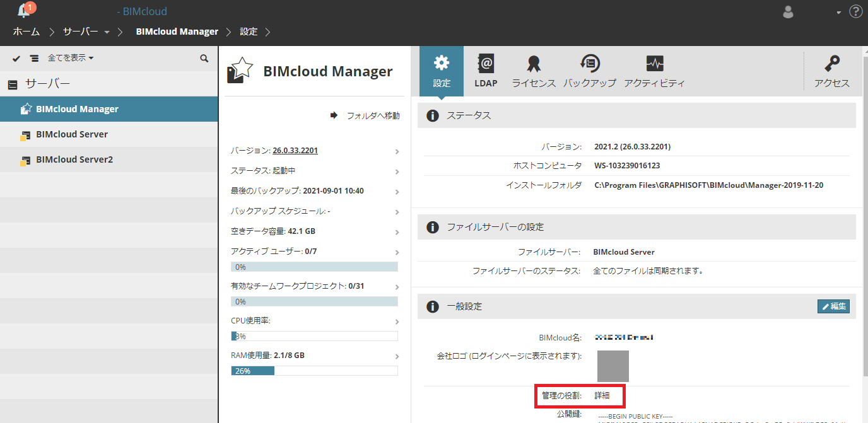Image resolution: width=868 pixels, height=423 pixels.
Task: Open the user profile avatar icon
Action: click(788, 12)
